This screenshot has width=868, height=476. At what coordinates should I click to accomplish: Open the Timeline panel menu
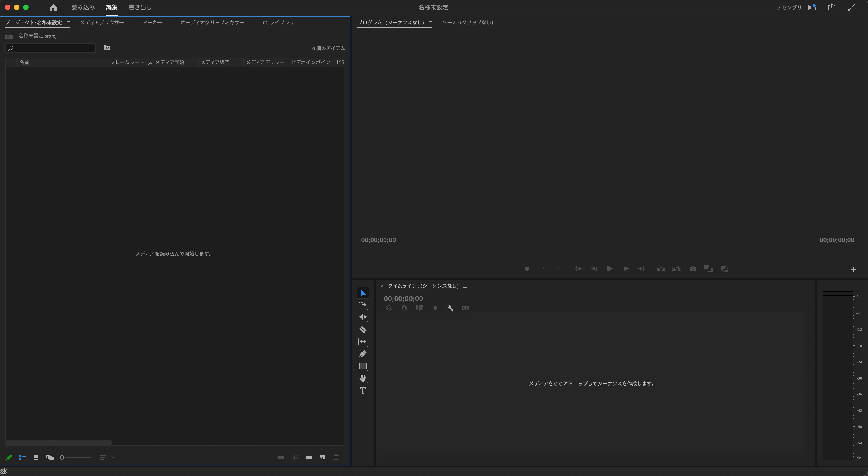click(465, 286)
